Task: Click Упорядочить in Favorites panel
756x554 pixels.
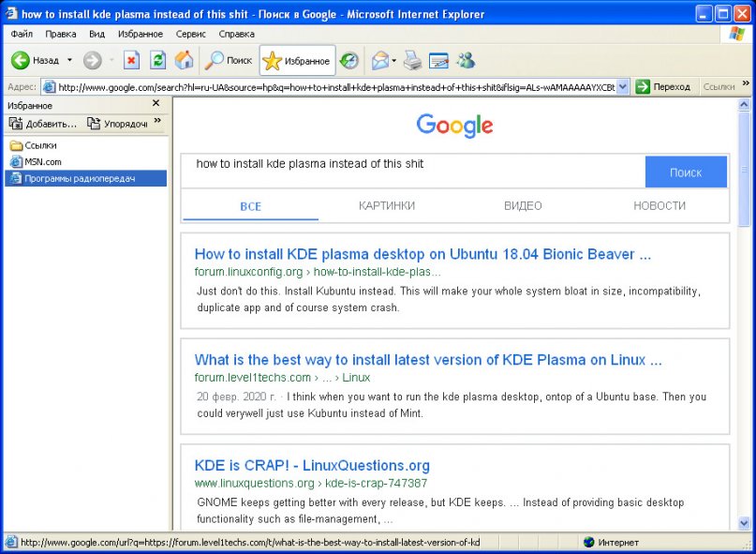Action: tap(117, 124)
